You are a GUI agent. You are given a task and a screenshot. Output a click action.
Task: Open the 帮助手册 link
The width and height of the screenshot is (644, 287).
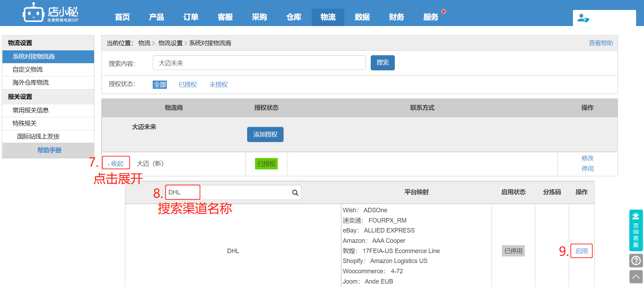pyautogui.click(x=49, y=150)
